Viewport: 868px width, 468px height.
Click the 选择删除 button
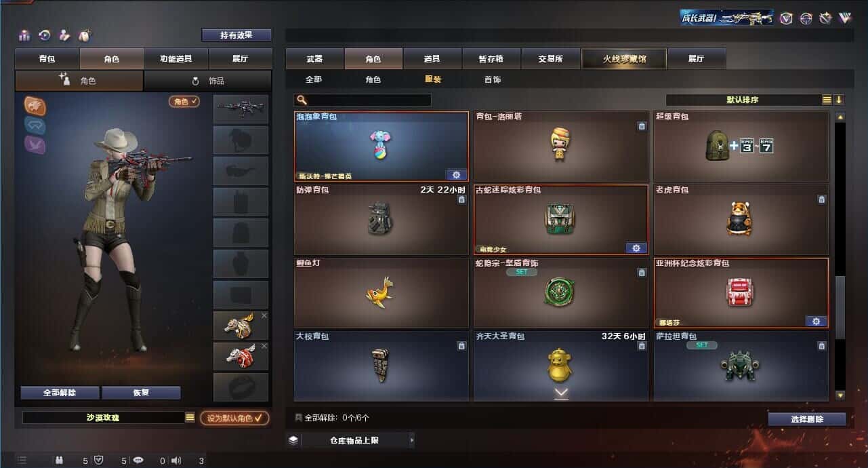(807, 419)
